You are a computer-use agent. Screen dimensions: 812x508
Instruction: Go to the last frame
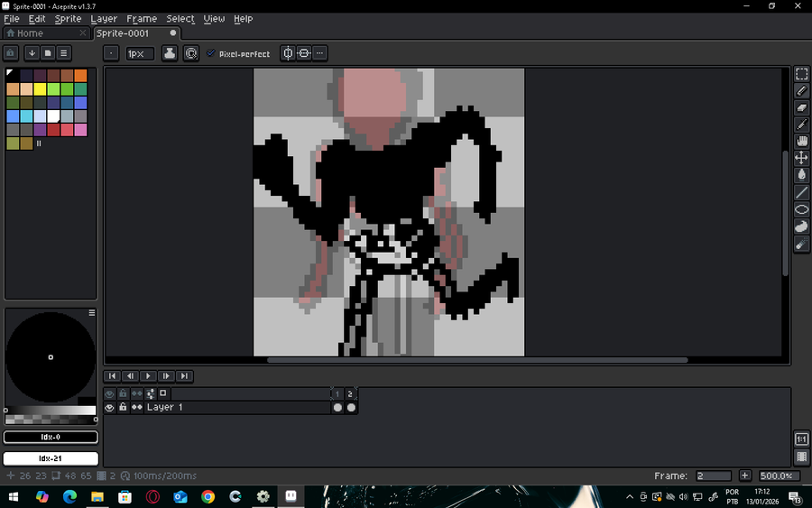(184, 376)
